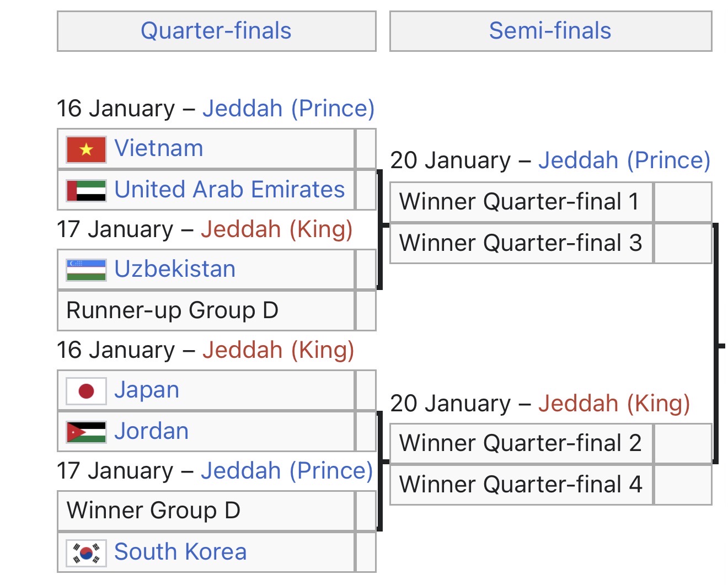Open 20 January Jeddah (King) semi-final venue
Screen dimensions: 728x585
click(x=614, y=404)
